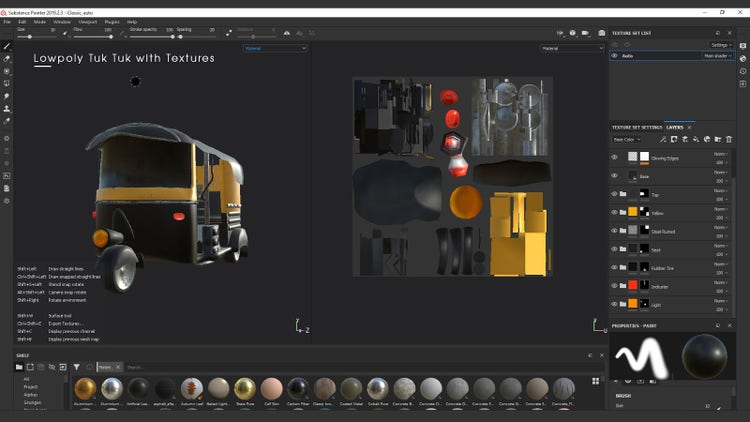Open the Viewport menu

[88, 21]
